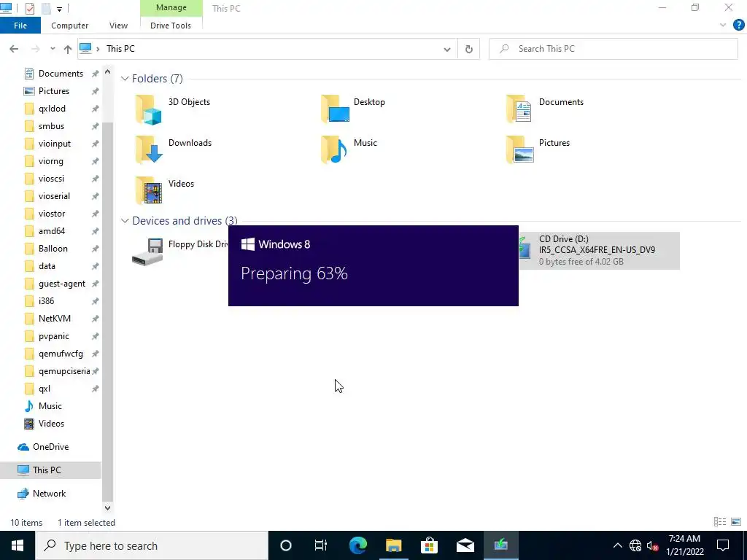
Task: Open Microsoft Store from the taskbar
Action: (x=429, y=545)
